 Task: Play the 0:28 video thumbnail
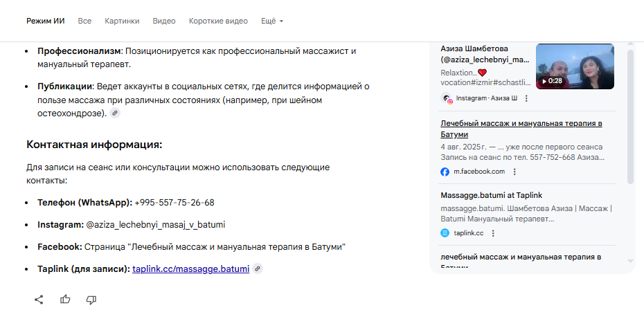coord(574,66)
